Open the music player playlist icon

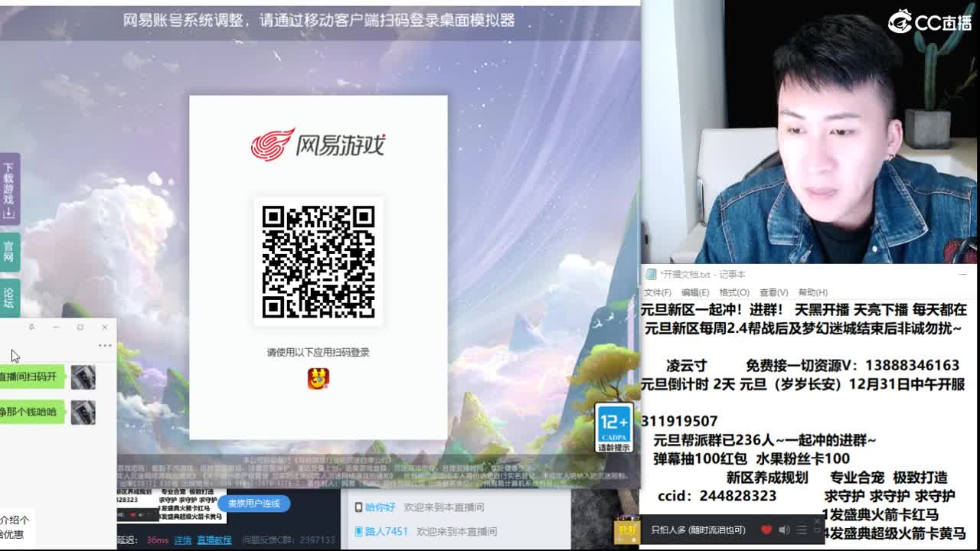802,530
